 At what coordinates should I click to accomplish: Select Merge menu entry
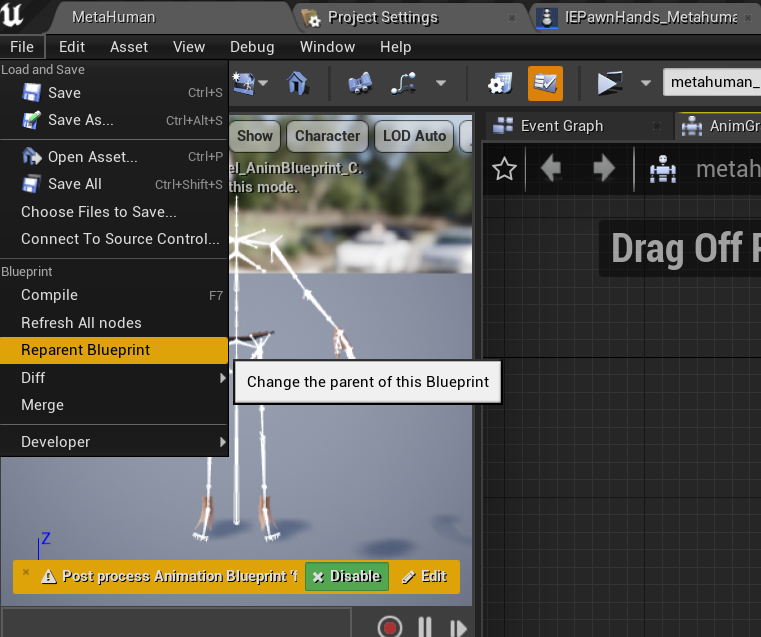tap(114, 405)
